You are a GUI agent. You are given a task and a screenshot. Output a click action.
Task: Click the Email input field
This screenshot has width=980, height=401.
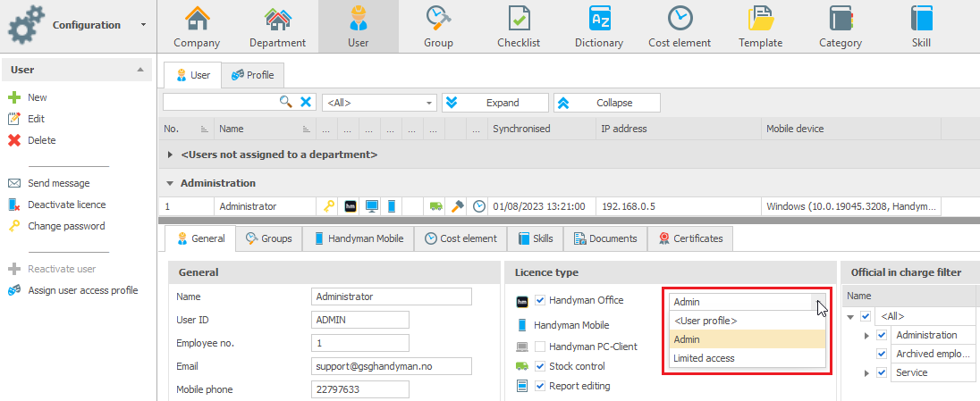[392, 366]
